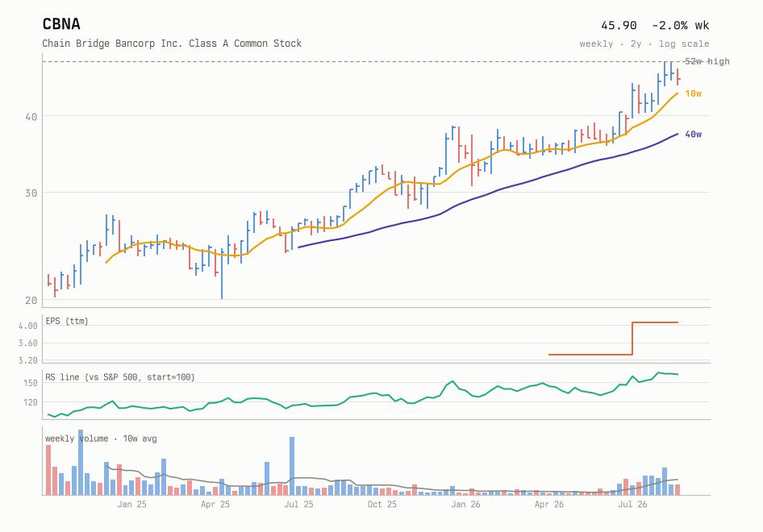The width and height of the screenshot is (763, 532).
Task: Click the price axis label 40
Action: pos(31,117)
